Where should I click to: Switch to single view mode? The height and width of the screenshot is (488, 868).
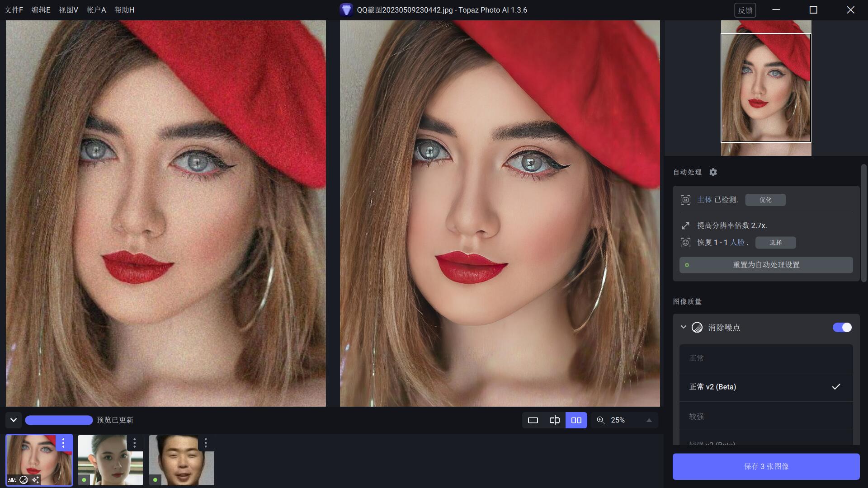(533, 420)
